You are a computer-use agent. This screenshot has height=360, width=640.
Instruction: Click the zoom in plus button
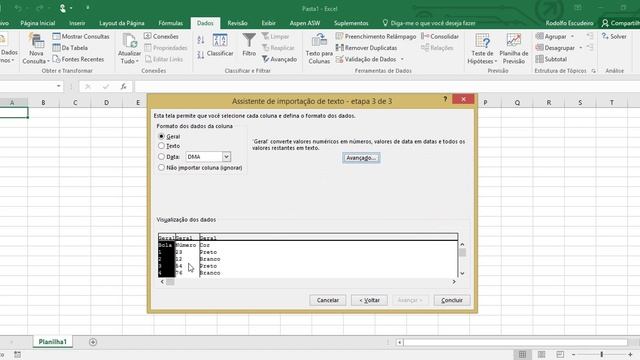coord(630,354)
